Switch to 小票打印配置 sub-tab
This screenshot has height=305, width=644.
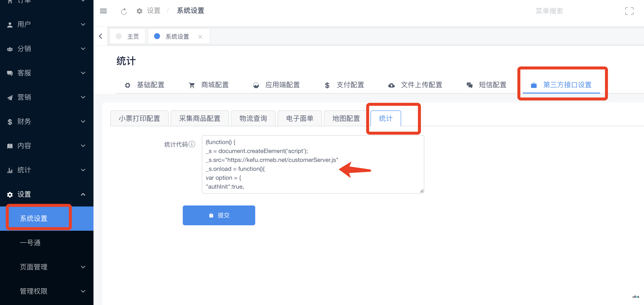[139, 118]
